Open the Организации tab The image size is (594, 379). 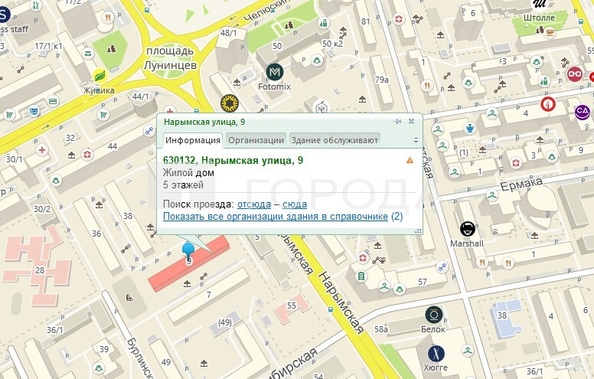coord(256,140)
